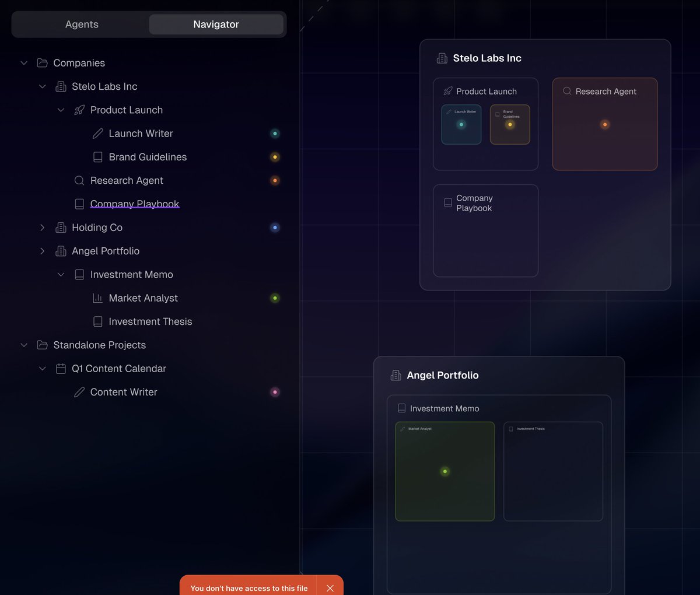
Task: Click the book icon on Company Playbook card
Action: [x=448, y=202]
